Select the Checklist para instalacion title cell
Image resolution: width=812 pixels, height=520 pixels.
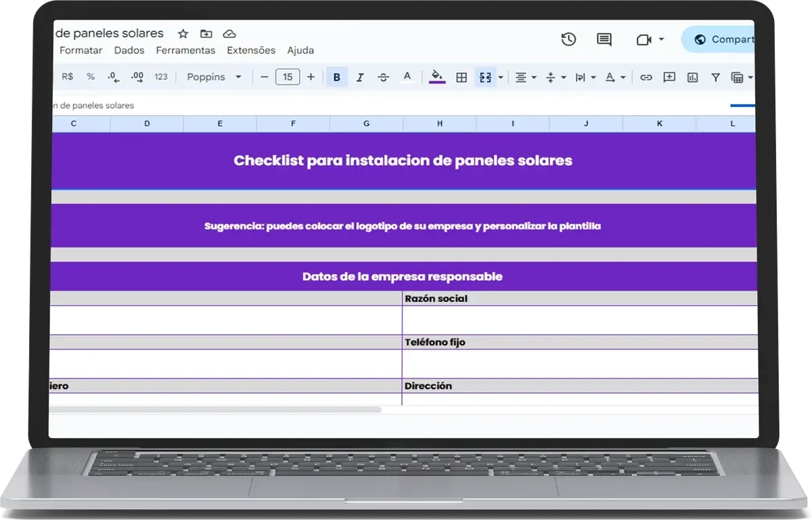[403, 160]
